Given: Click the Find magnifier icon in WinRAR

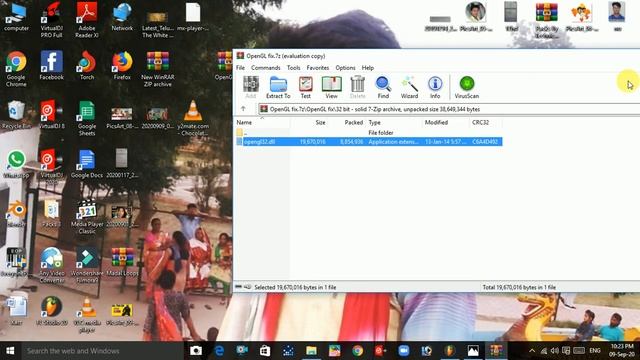Looking at the screenshot, I should point(383,87).
